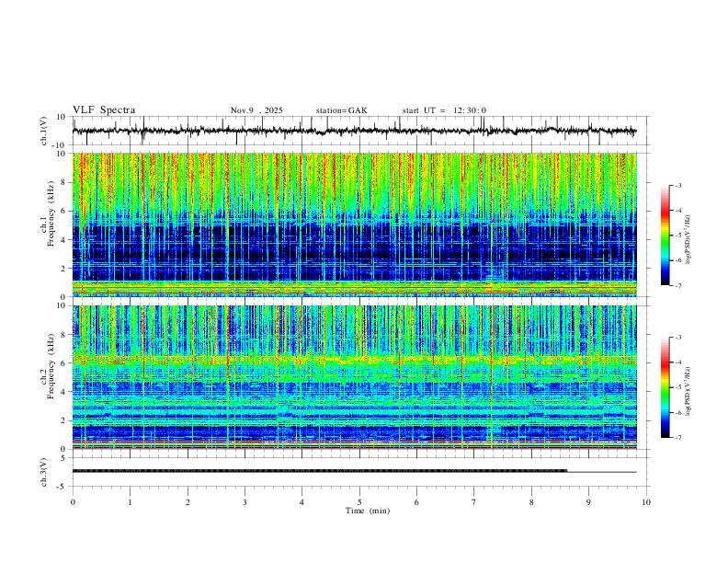Click the ch.1 spectrogram plot
The height and width of the screenshot is (563, 728).
coord(354,224)
